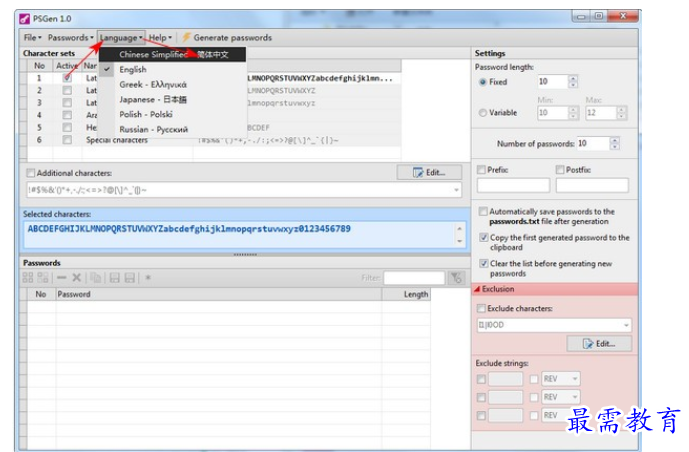The height and width of the screenshot is (452, 689).
Task: Click the Fixed password length value field
Action: click(x=553, y=82)
